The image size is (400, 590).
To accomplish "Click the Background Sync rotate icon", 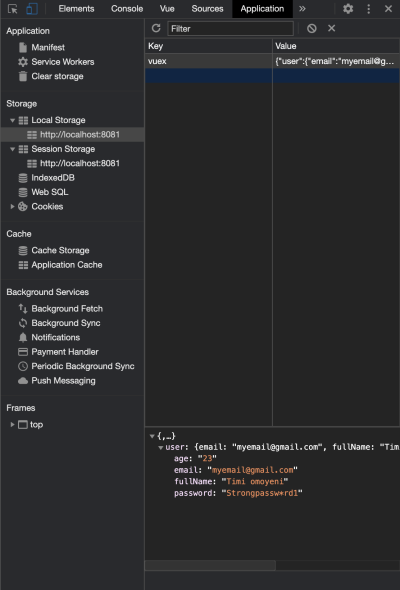I will click(x=23, y=323).
